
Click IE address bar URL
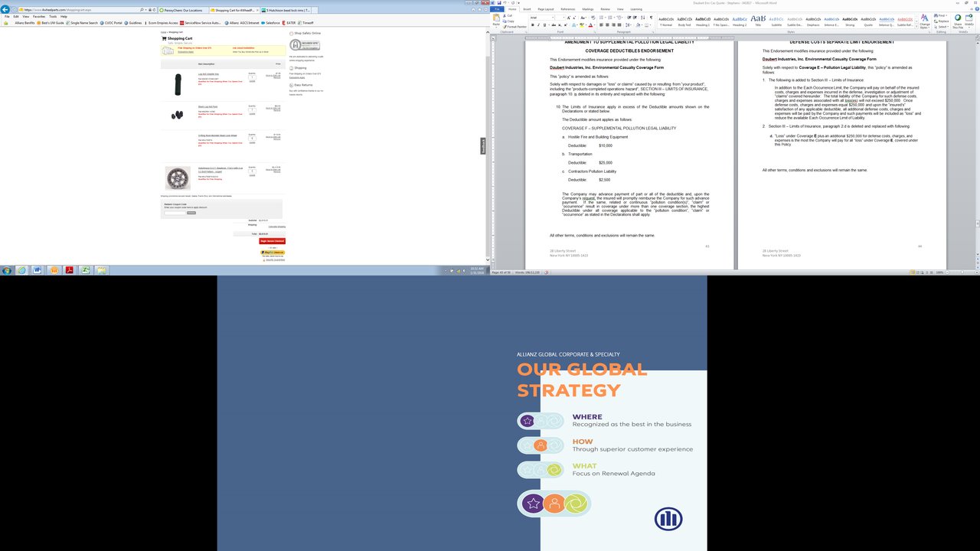[57, 10]
